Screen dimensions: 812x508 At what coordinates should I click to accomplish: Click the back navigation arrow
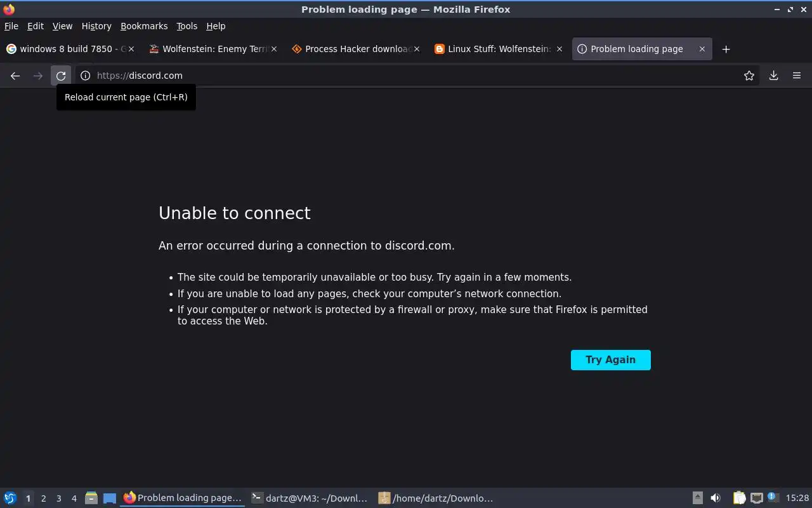click(15, 76)
